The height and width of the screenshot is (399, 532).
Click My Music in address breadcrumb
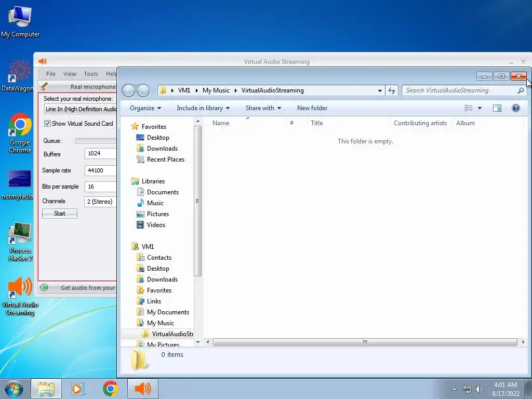(x=216, y=90)
